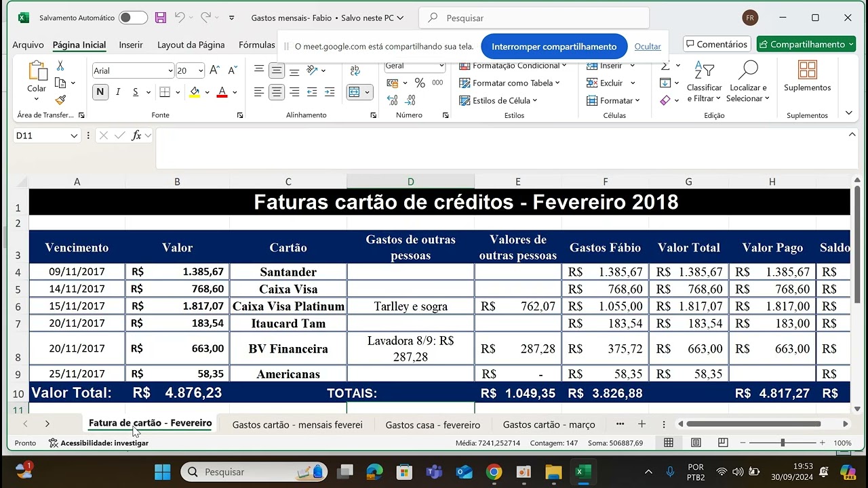Switch to Gastos cartão - março sheet
Viewport: 868px width, 488px height.
pos(549,425)
